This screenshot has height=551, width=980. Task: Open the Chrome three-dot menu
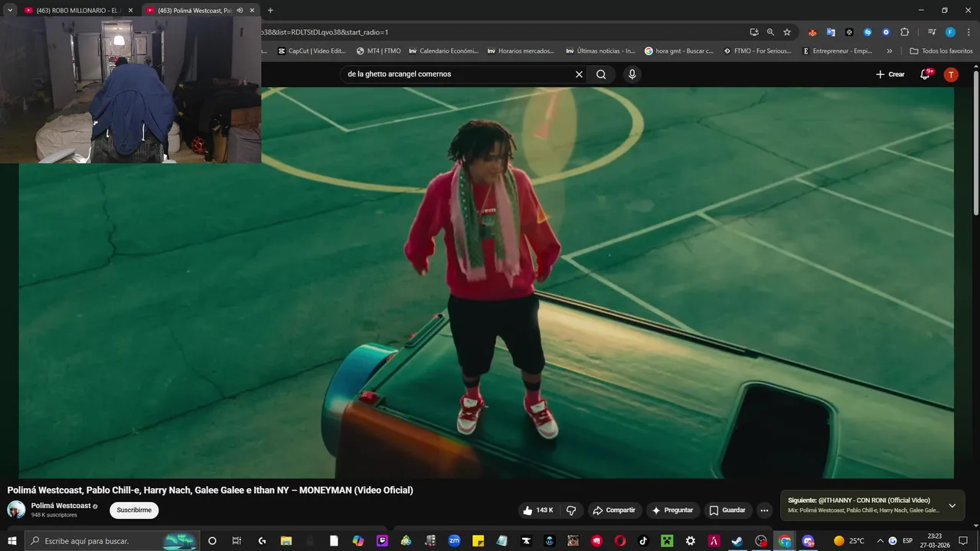click(x=967, y=32)
